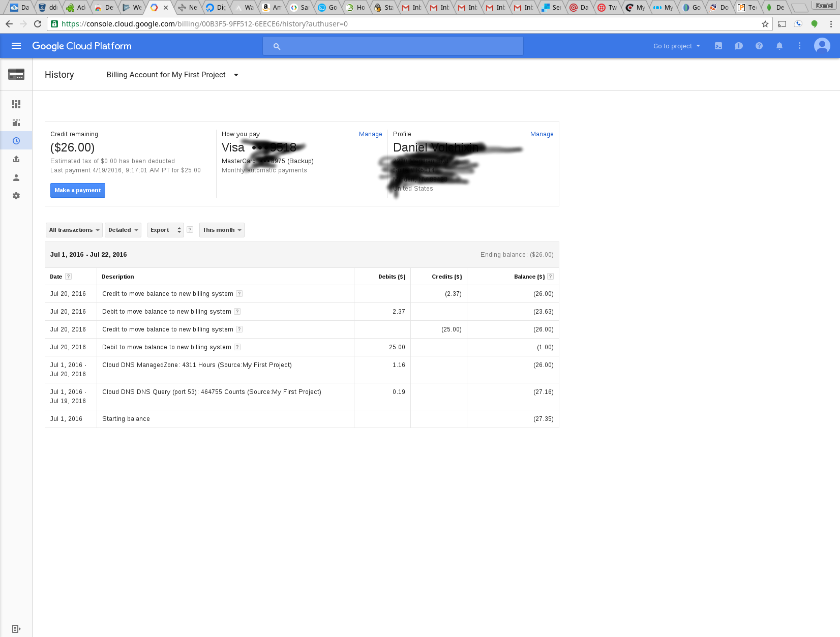Open the help question mark icon

(759, 46)
